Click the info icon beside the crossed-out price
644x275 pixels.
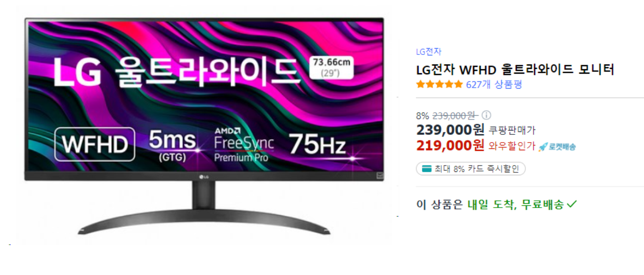click(x=486, y=115)
